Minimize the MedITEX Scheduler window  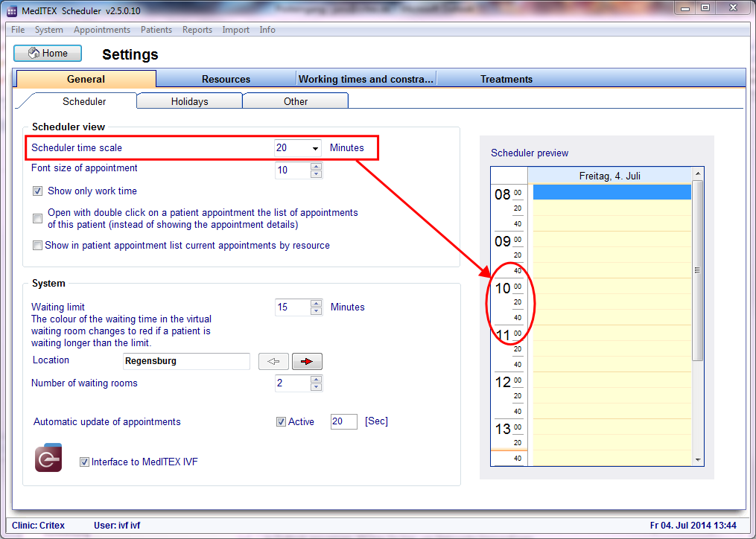click(685, 8)
